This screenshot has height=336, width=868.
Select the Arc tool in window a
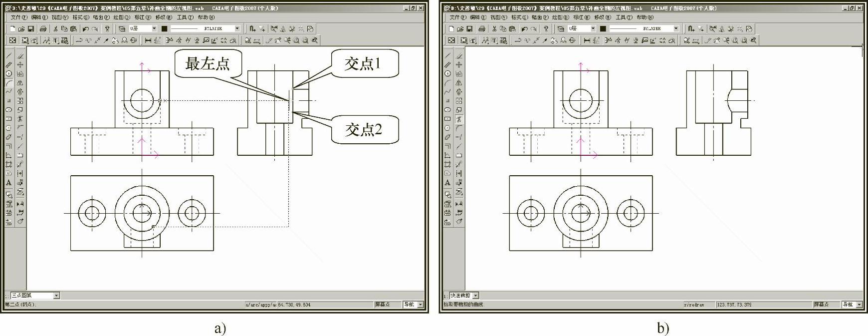pos(8,83)
